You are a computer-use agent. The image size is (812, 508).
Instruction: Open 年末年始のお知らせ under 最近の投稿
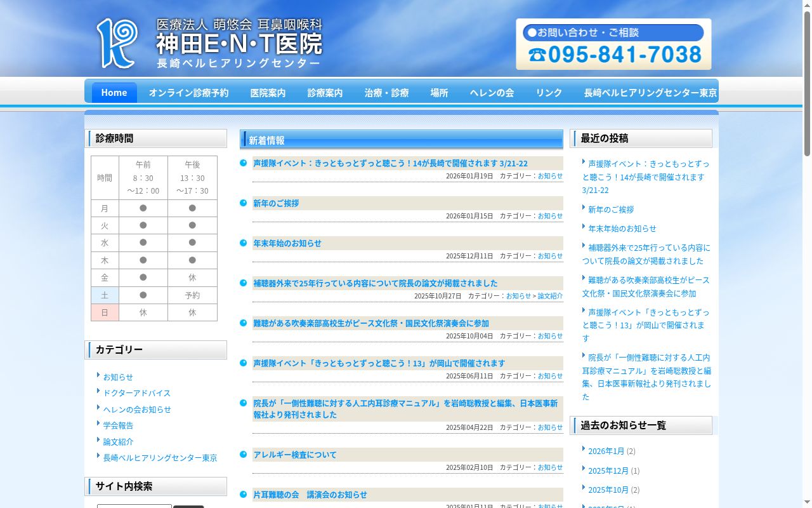click(622, 229)
